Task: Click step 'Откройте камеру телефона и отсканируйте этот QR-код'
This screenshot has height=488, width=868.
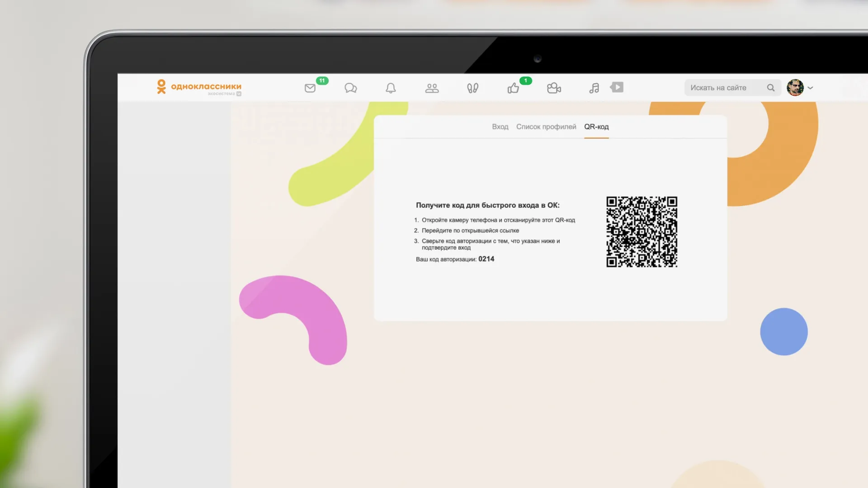Action: point(498,220)
